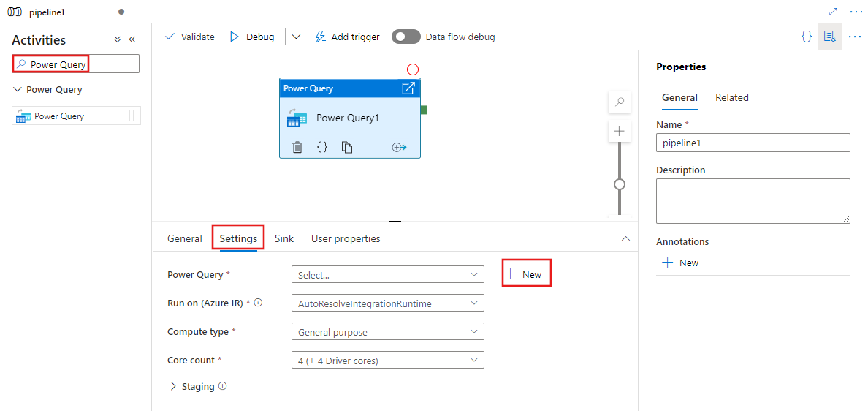
Task: Toggle the pipeline Properties pane icon
Action: [x=830, y=37]
